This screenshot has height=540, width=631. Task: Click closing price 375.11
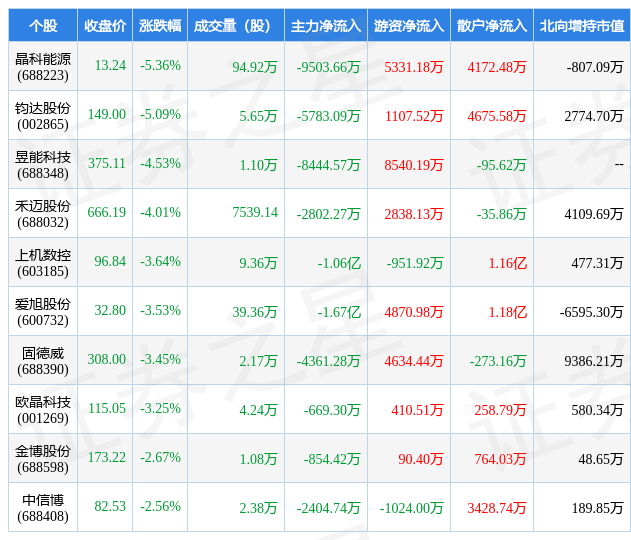107,163
